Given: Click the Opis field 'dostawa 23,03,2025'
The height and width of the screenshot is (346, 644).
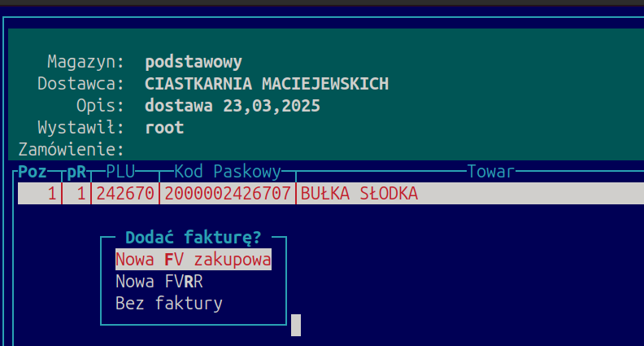Looking at the screenshot, I should click(x=233, y=106).
